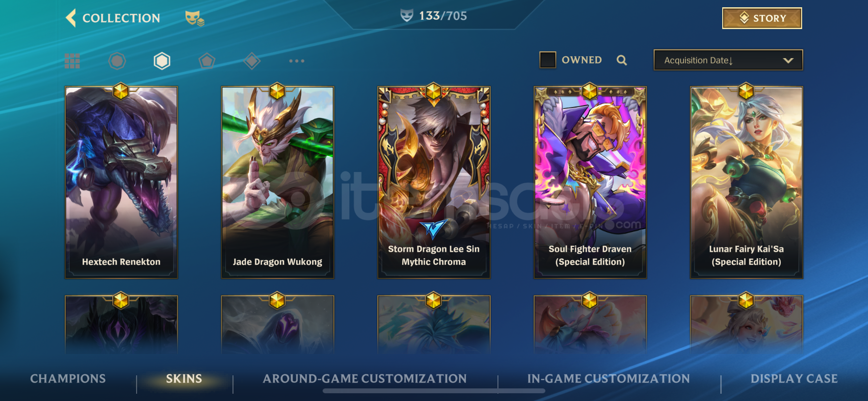Select the all-skins grid filter icon
This screenshot has width=868, height=401.
click(72, 61)
